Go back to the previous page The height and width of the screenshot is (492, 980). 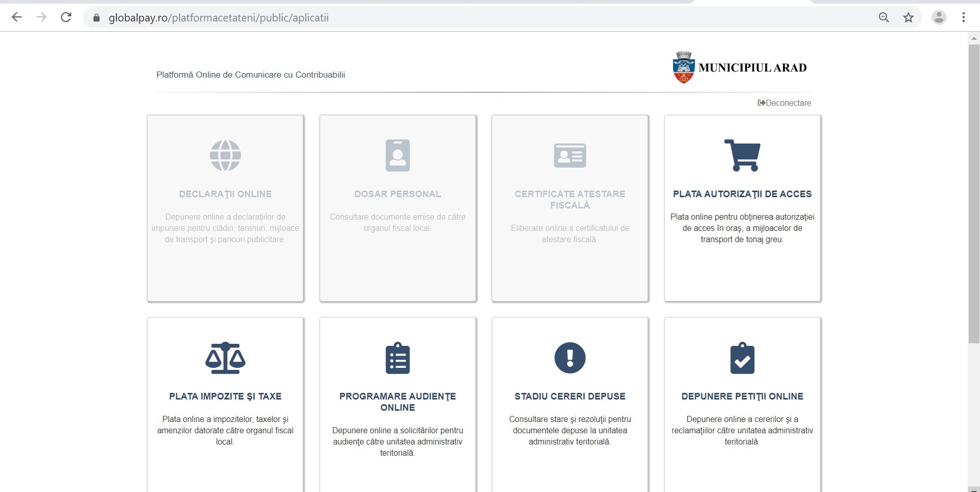pyautogui.click(x=17, y=18)
